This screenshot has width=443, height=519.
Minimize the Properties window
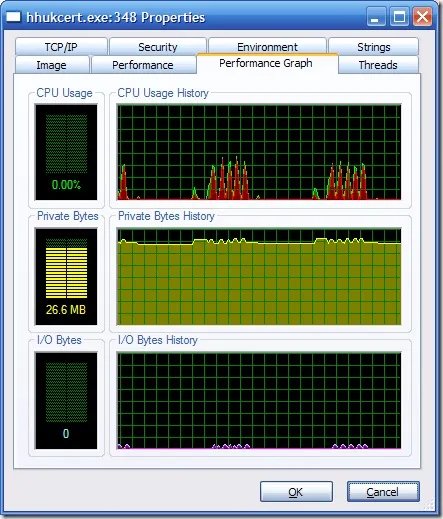[375, 17]
